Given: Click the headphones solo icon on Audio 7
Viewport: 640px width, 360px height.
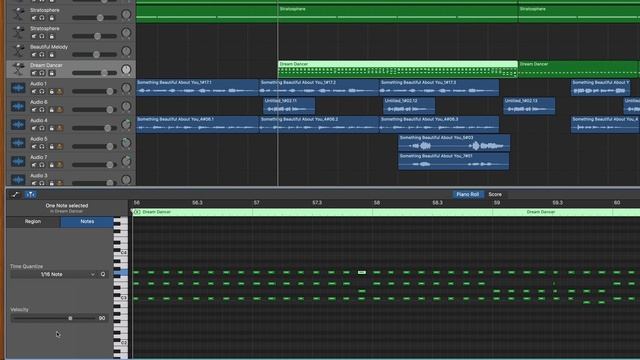Looking at the screenshot, I should pyautogui.click(x=42, y=165).
